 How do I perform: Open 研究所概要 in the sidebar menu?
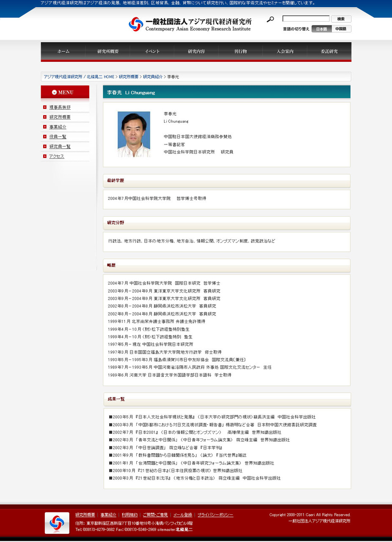click(x=60, y=117)
